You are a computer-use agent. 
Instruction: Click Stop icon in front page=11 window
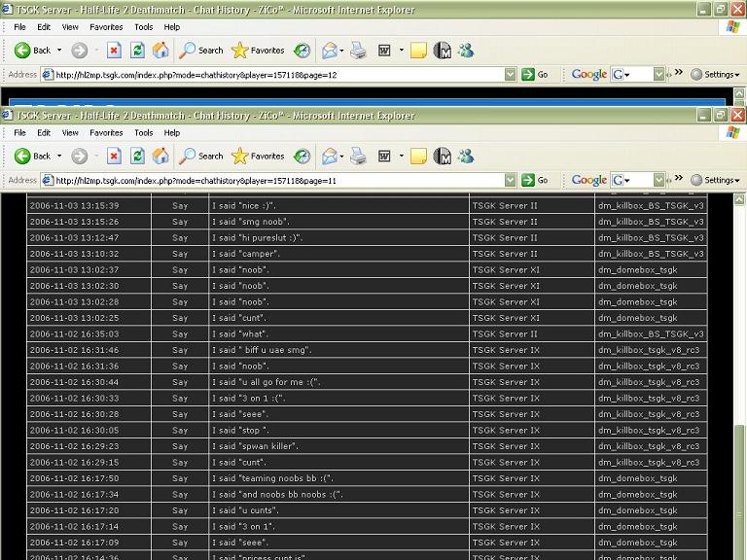(x=114, y=156)
